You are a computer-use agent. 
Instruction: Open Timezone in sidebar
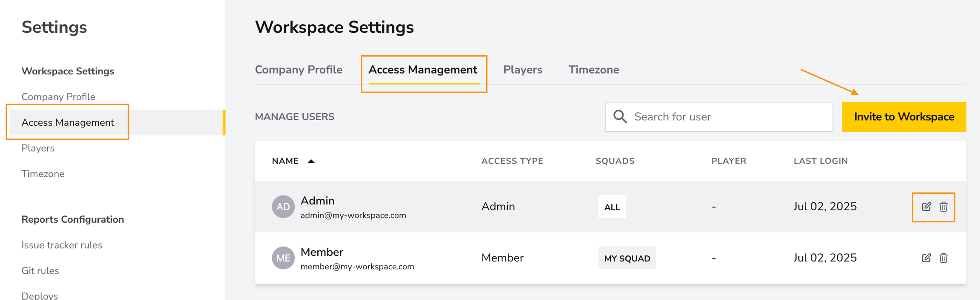[43, 174]
